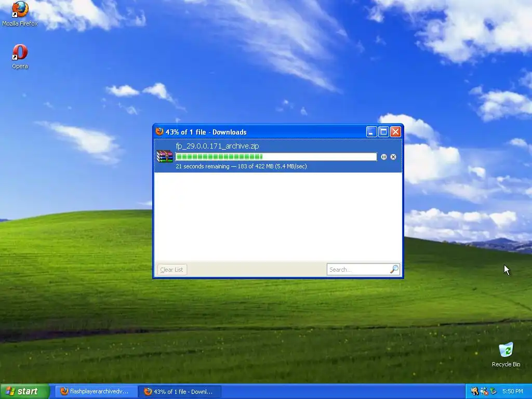This screenshot has width=532, height=399.
Task: Click the first system tray icon
Action: [x=475, y=391]
